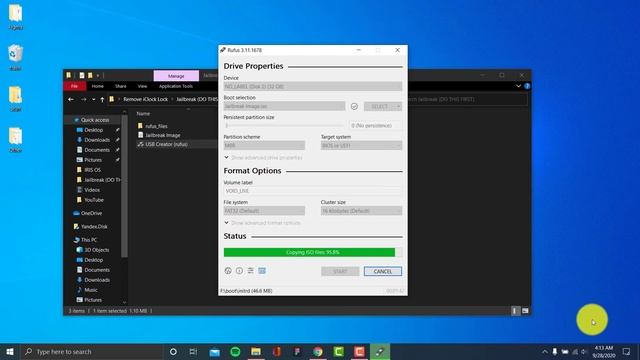The width and height of the screenshot is (640, 360).
Task: Open the Rufus About info icon
Action: pyautogui.click(x=239, y=271)
